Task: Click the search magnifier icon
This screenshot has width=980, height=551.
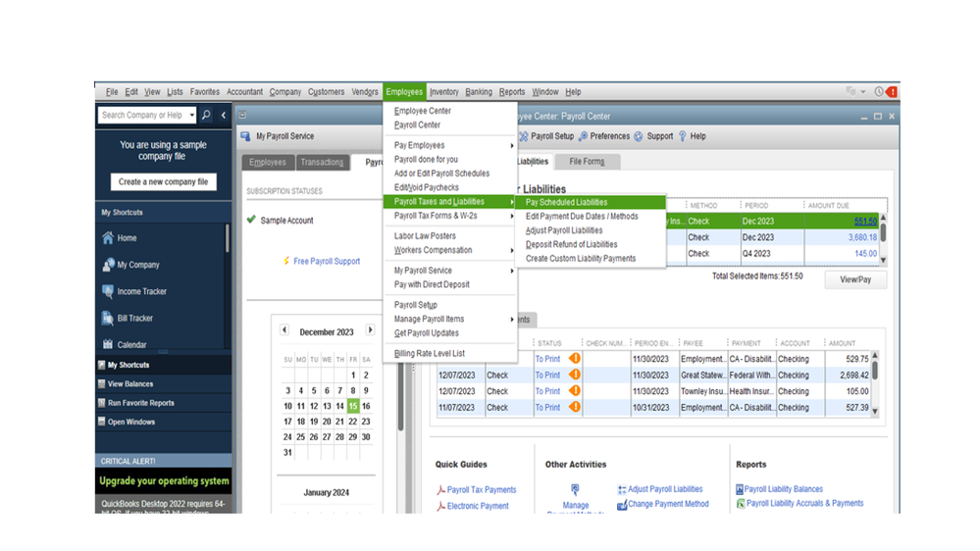Action: tap(206, 115)
